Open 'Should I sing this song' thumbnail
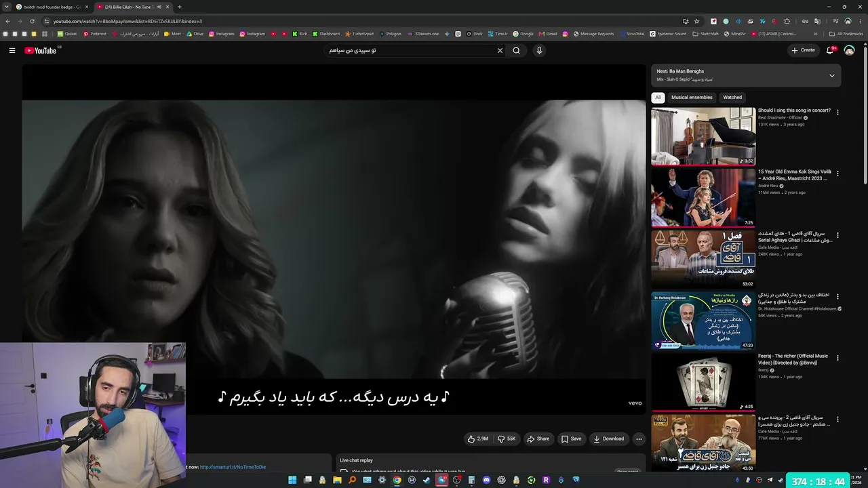 tap(703, 136)
